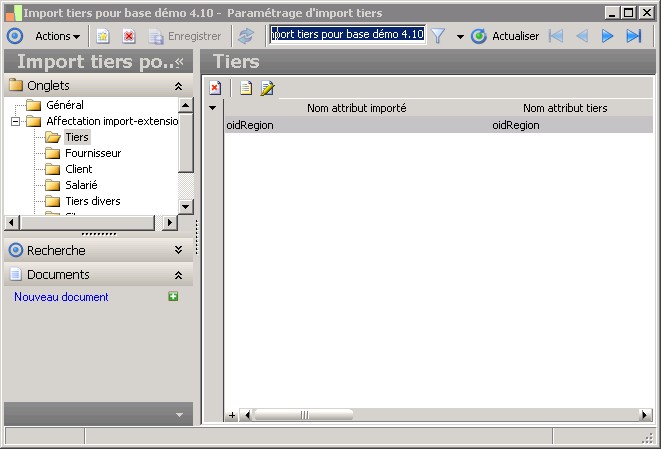This screenshot has height=449, width=661.
Task: Click the Salarié folder icon
Action: (53, 185)
